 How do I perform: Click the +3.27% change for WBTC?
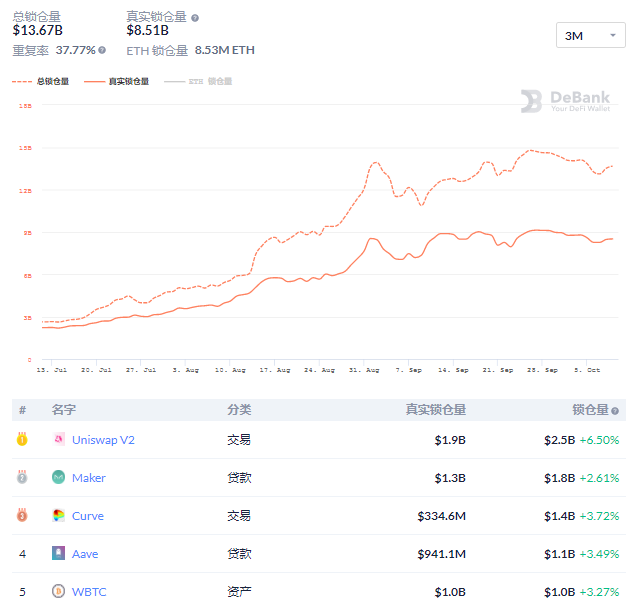(x=599, y=592)
